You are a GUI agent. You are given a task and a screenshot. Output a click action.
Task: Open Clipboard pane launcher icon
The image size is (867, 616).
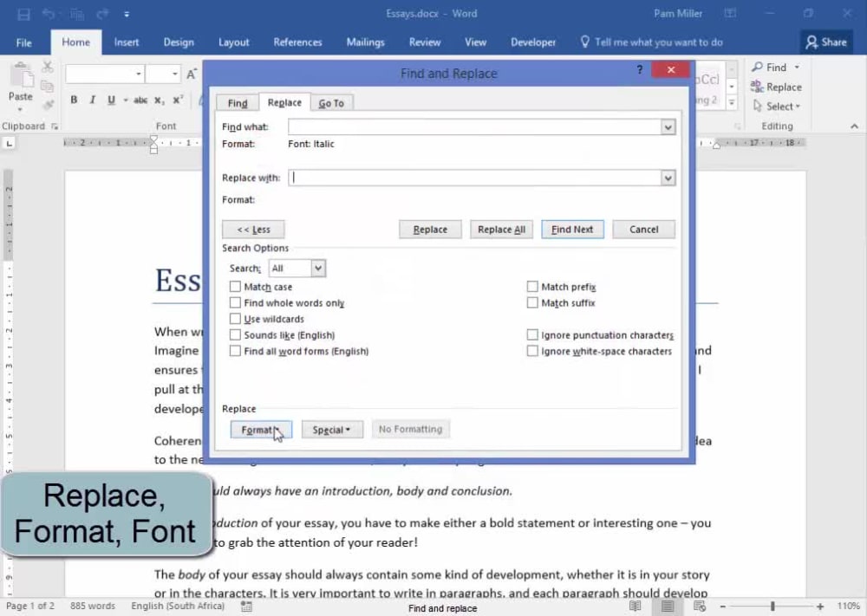[55, 126]
